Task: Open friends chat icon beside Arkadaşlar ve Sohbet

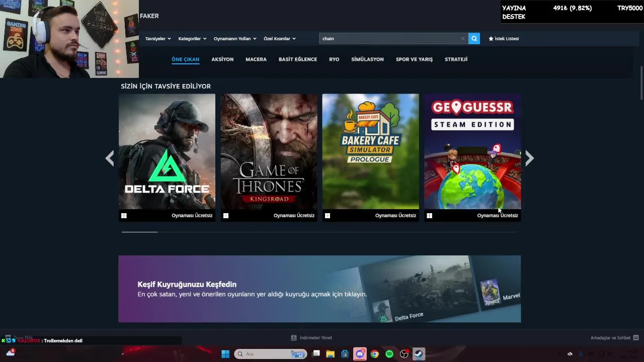Action: coord(636,338)
